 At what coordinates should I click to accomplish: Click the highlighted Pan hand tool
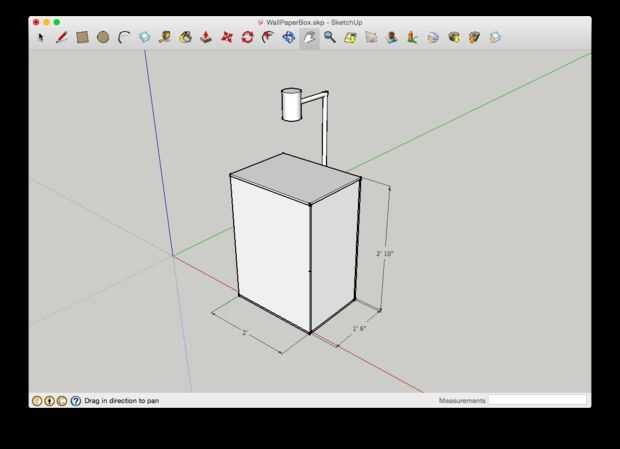coord(310,38)
